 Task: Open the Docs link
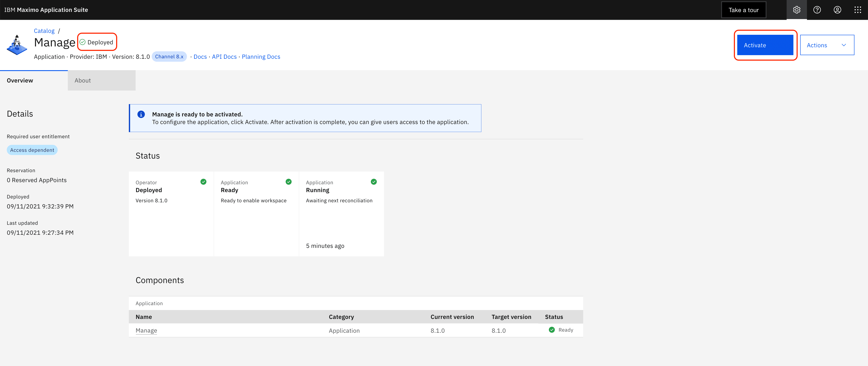(x=200, y=57)
